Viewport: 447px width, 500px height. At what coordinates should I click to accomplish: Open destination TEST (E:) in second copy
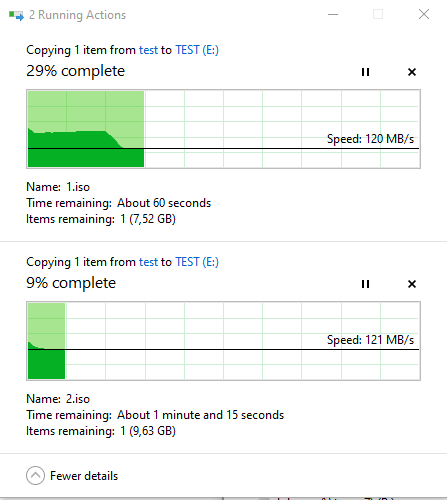click(197, 262)
